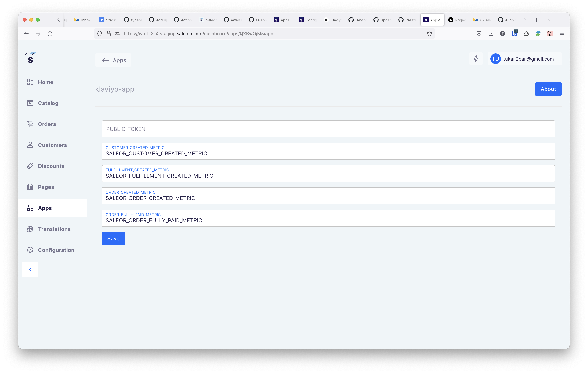Open the Home section in sidebar
This screenshot has height=373, width=588.
pos(45,82)
